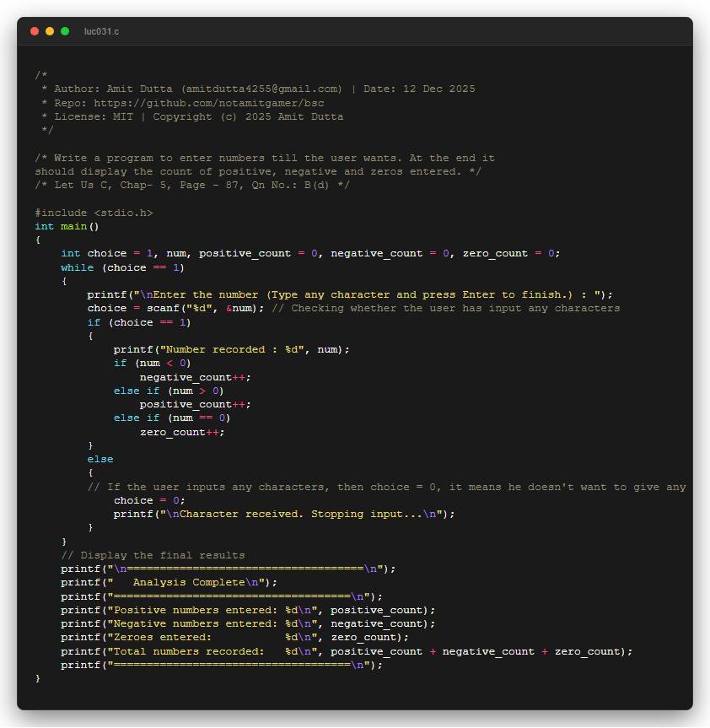Click the 'negative_count++;' statement

196,377
